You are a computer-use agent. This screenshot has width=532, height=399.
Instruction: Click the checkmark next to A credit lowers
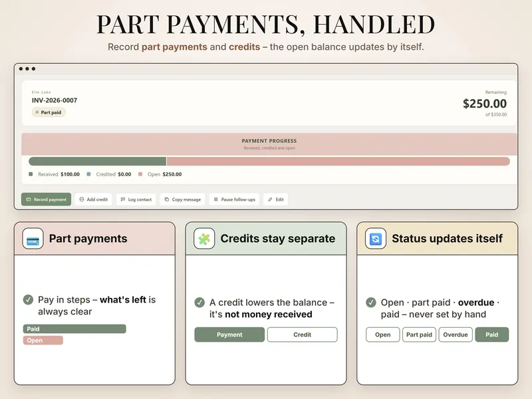click(x=199, y=303)
